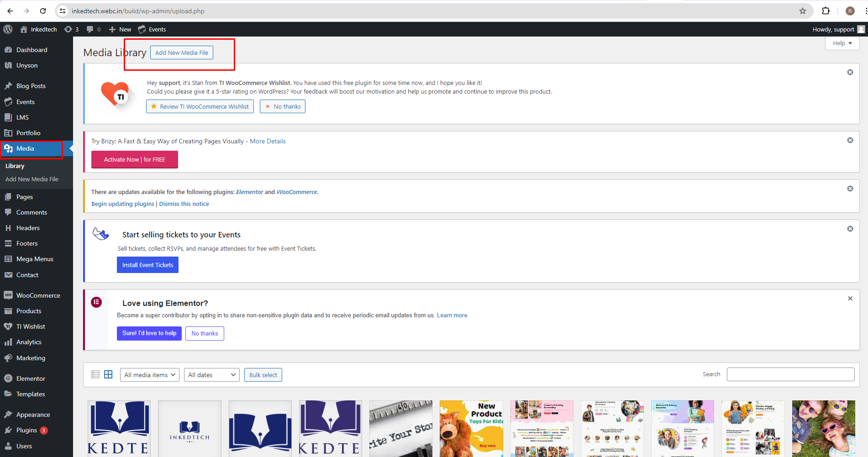Click the Plugins sidebar icon

[x=8, y=430]
